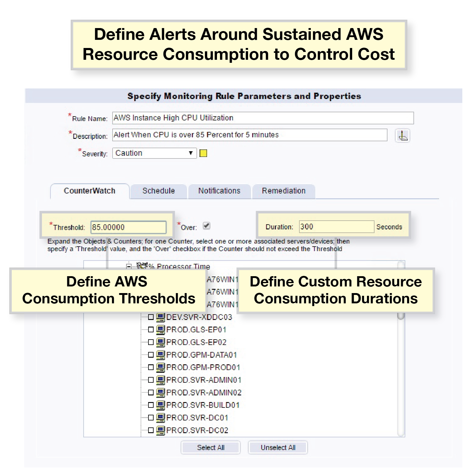475x476 pixels.
Task: Check the PROD.GPM-PROD01 server checkbox
Action: (151, 367)
